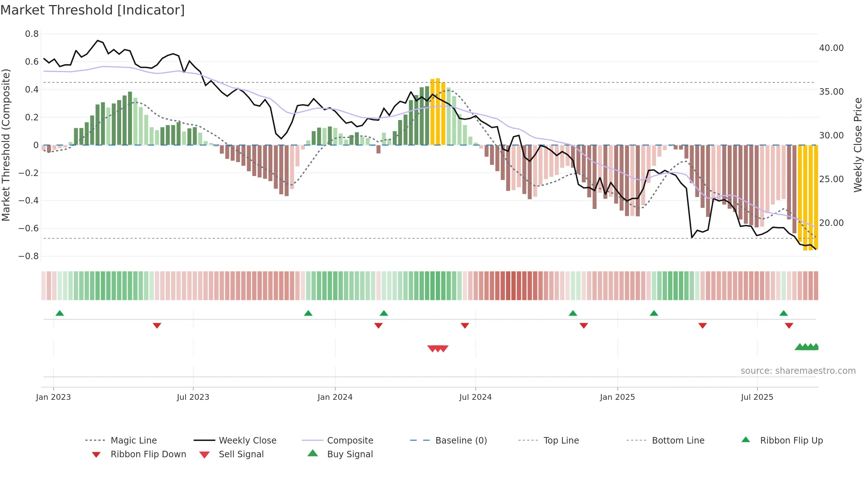This screenshot has width=868, height=488.
Task: Click the red flip-down triangle around Apr 2025
Action: (x=702, y=326)
